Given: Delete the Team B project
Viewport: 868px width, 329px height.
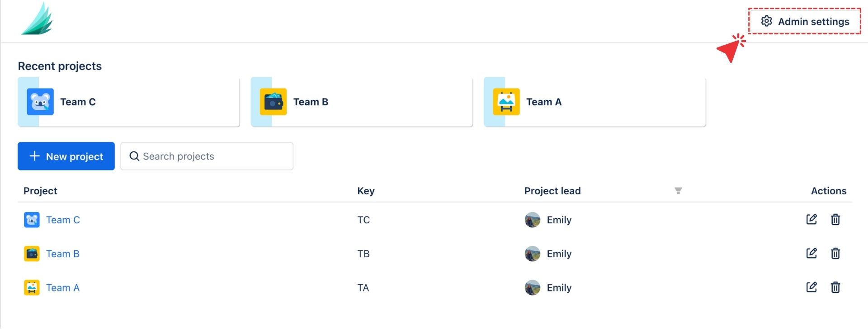Looking at the screenshot, I should [x=835, y=254].
